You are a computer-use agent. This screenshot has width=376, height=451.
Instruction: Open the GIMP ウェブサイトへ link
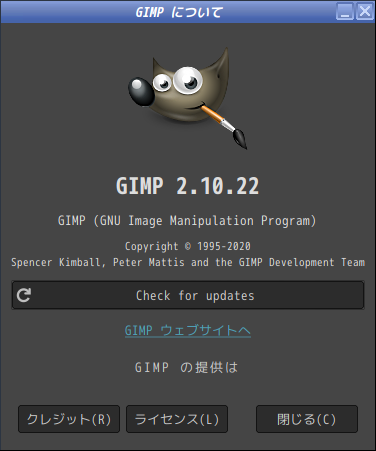[x=188, y=331]
